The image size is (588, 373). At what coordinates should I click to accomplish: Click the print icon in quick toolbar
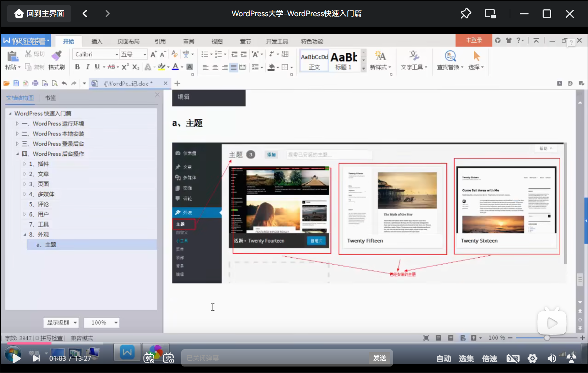[35, 83]
